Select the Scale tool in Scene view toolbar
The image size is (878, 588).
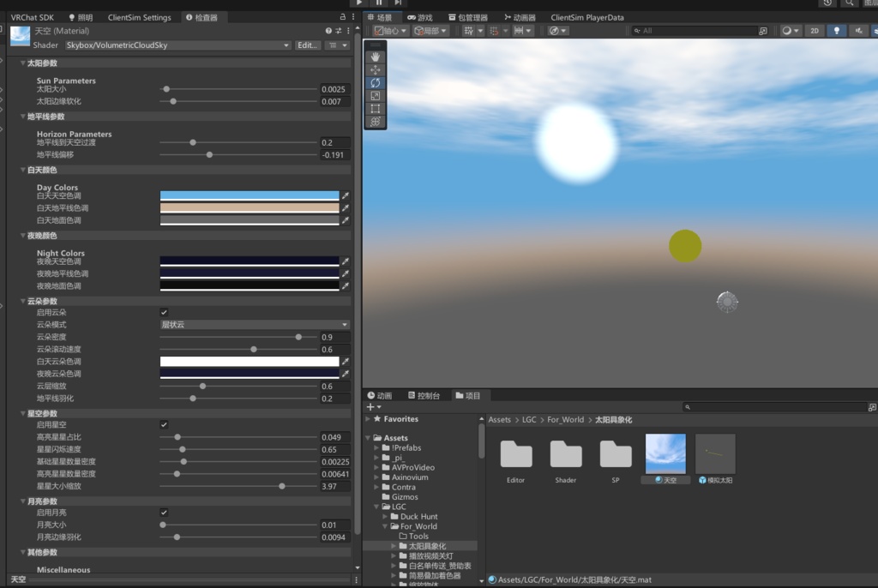pyautogui.click(x=375, y=95)
